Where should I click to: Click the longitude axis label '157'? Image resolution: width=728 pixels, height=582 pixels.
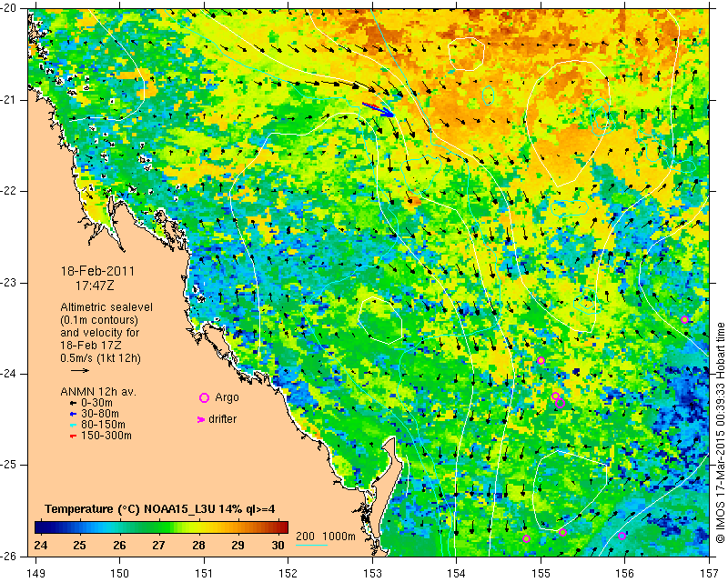(x=710, y=574)
